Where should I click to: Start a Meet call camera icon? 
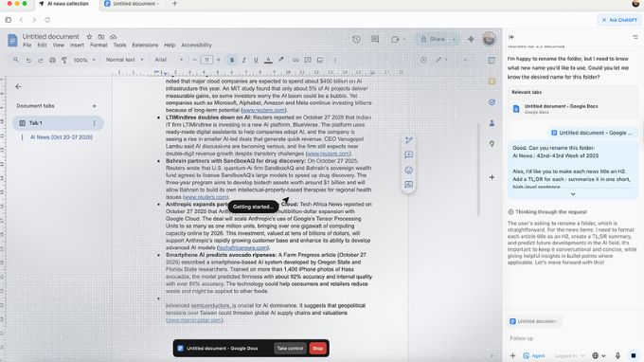click(395, 39)
